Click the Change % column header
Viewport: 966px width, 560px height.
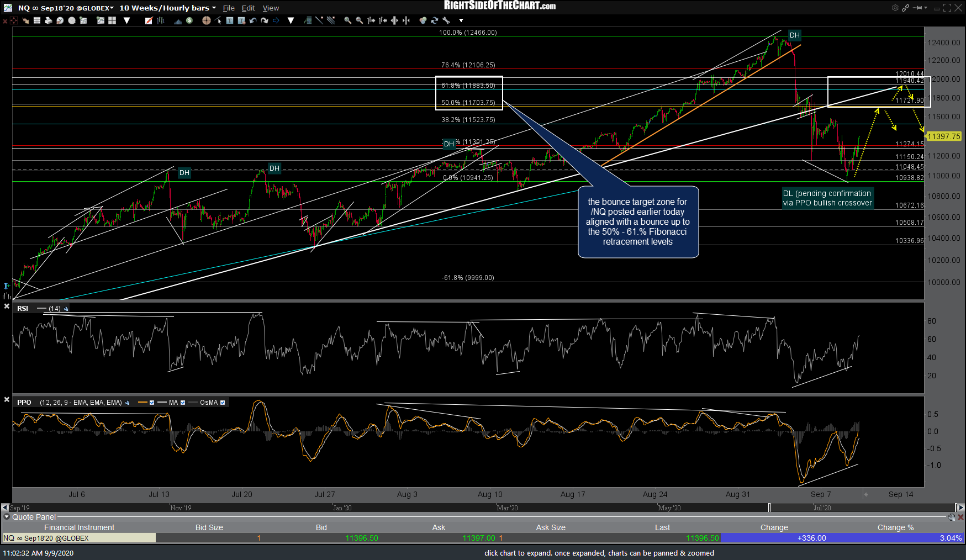click(x=895, y=527)
